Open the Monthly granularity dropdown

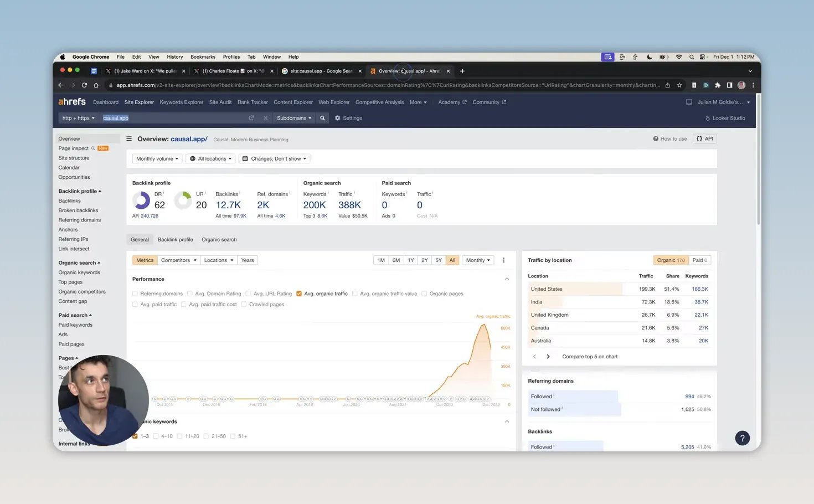click(x=478, y=260)
